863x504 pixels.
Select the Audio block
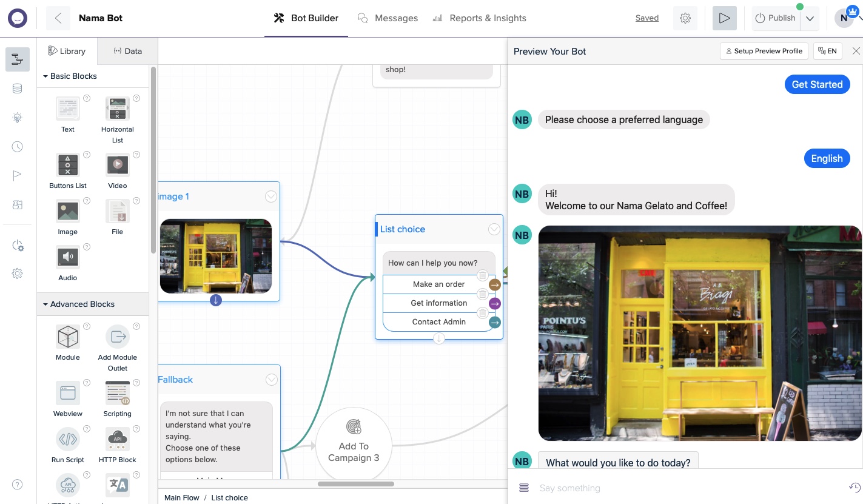pyautogui.click(x=68, y=264)
